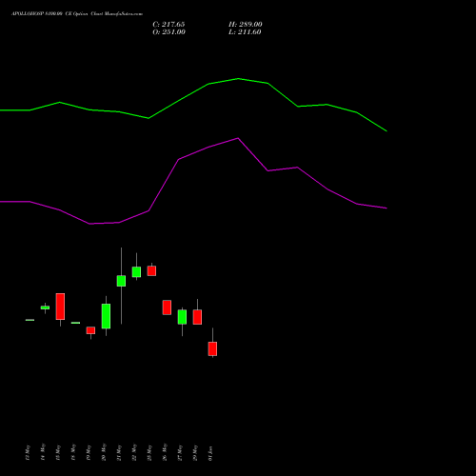Click the red 25 May candle
476x476 pixels.
pyautogui.click(x=151, y=270)
